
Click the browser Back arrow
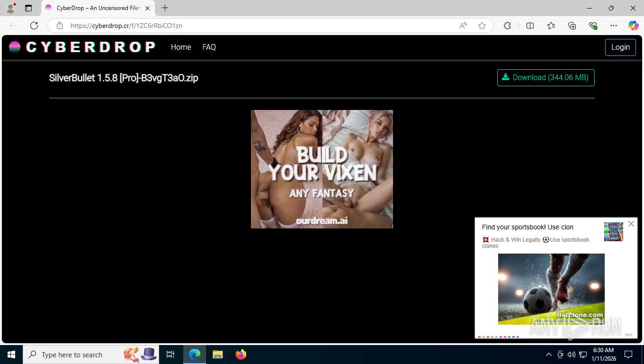coord(13,26)
